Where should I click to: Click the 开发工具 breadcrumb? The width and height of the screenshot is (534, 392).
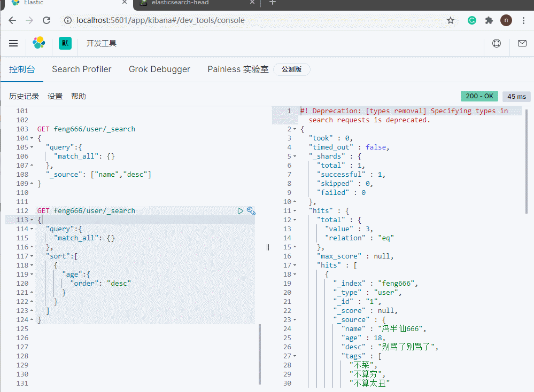click(101, 43)
